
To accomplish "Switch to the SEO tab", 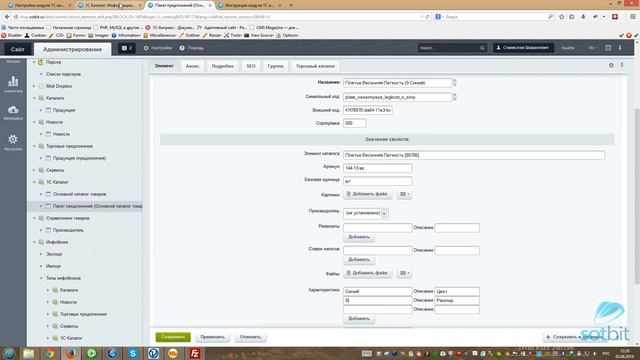I will click(x=251, y=66).
